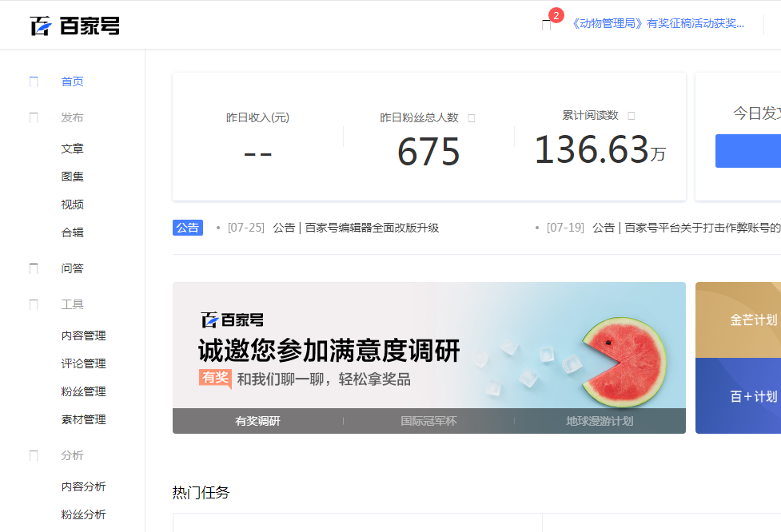Open 百家号编辑器全面改版升级 announcement
Screen dimensions: 781x532
tap(356, 228)
